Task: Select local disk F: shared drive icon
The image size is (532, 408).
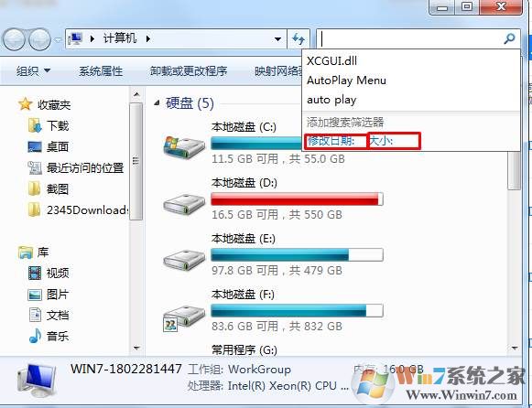Action: pos(183,317)
